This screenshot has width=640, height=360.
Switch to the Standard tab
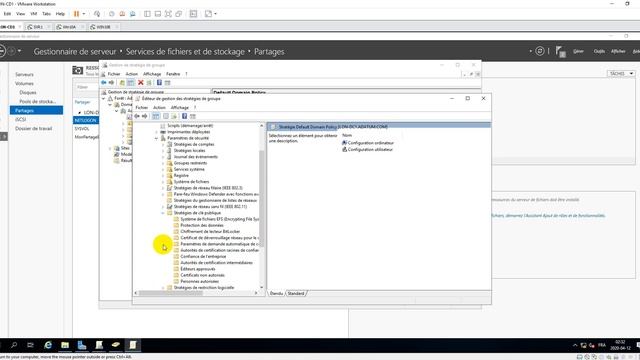point(296,293)
